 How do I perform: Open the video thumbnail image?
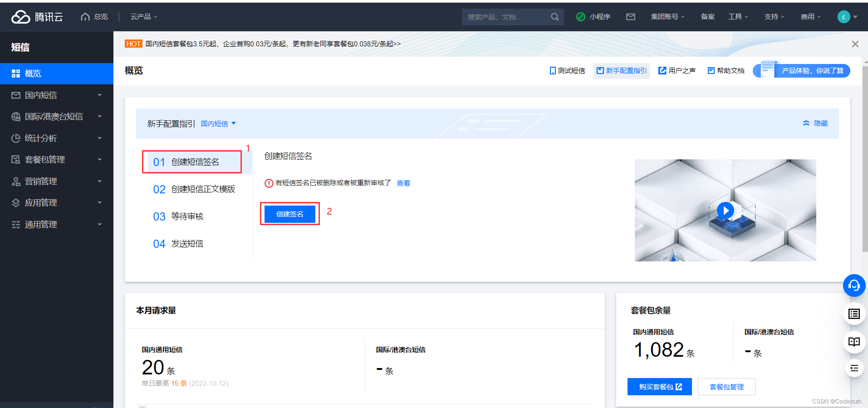coord(725,210)
